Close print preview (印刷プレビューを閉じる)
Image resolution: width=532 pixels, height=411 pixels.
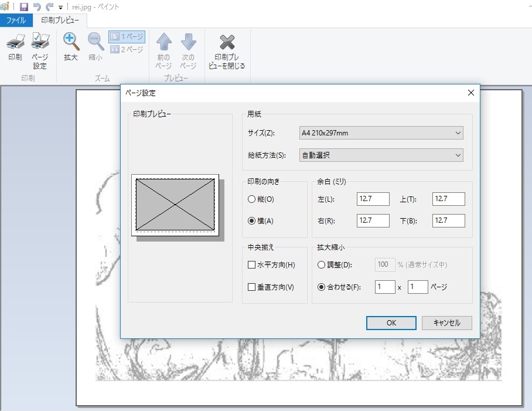[227, 52]
